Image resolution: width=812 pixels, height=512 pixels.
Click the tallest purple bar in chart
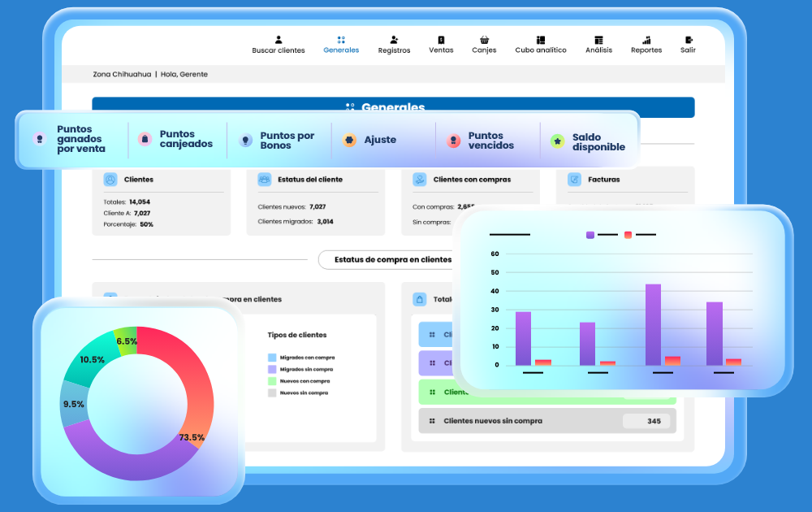[653, 324]
